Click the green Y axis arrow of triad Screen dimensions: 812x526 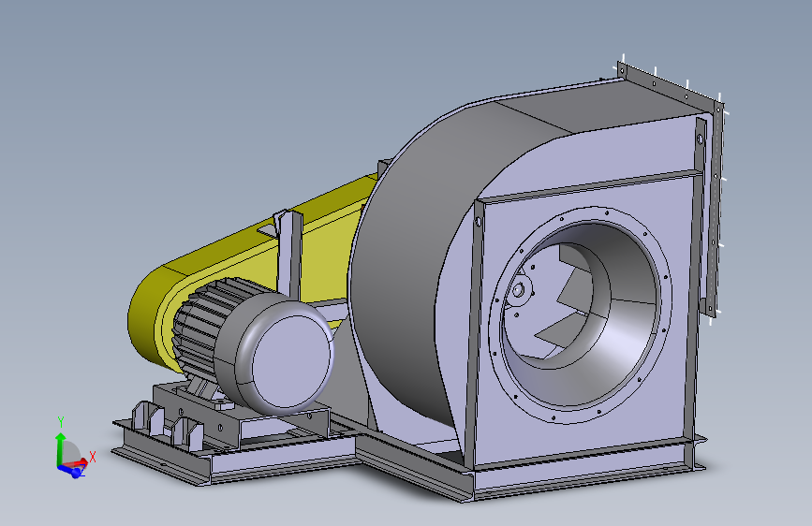[x=60, y=447]
